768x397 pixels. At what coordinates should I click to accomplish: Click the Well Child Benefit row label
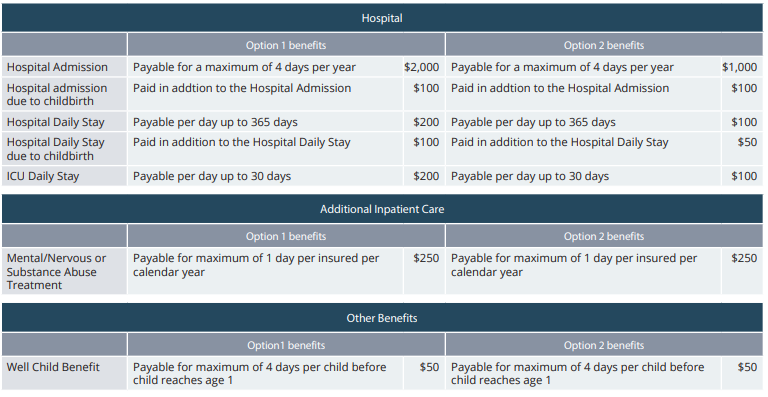point(53,367)
